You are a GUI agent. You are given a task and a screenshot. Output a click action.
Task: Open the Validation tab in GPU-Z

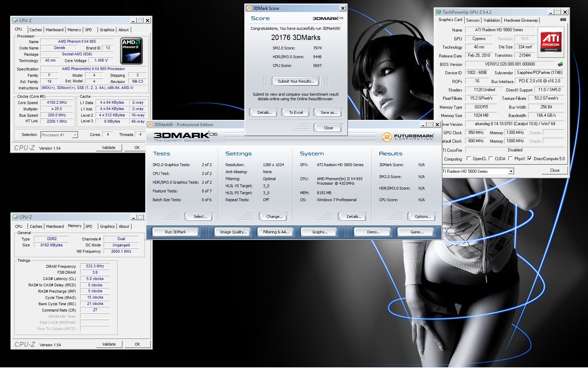pyautogui.click(x=492, y=20)
